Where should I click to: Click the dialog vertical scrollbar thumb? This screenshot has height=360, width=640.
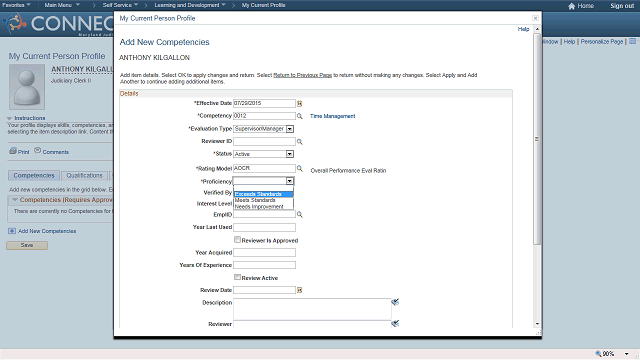coord(537,139)
